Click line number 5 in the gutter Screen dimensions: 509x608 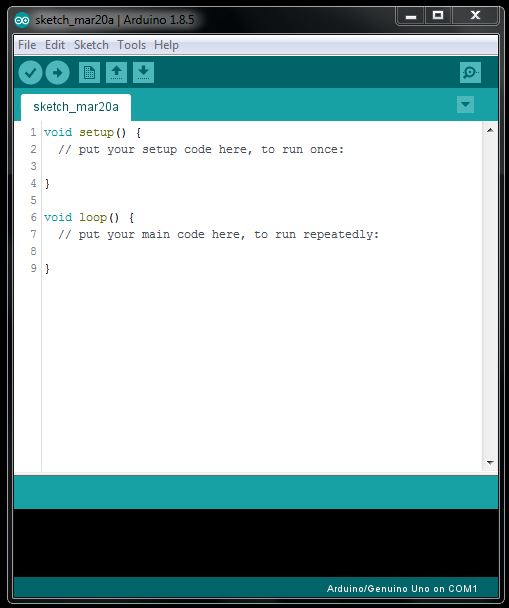click(x=33, y=200)
